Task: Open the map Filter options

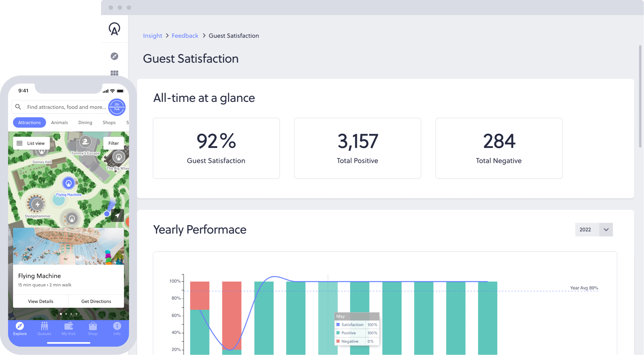Action: (x=113, y=143)
